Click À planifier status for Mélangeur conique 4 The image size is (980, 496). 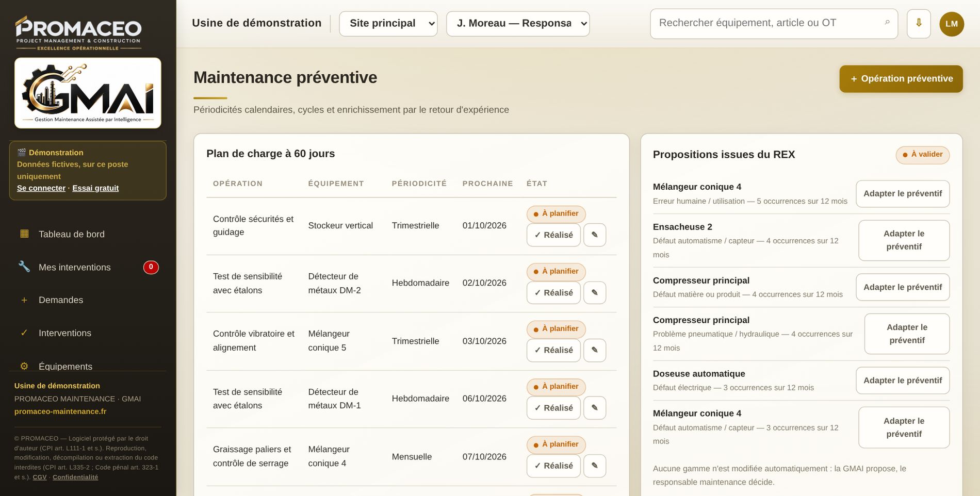(556, 444)
